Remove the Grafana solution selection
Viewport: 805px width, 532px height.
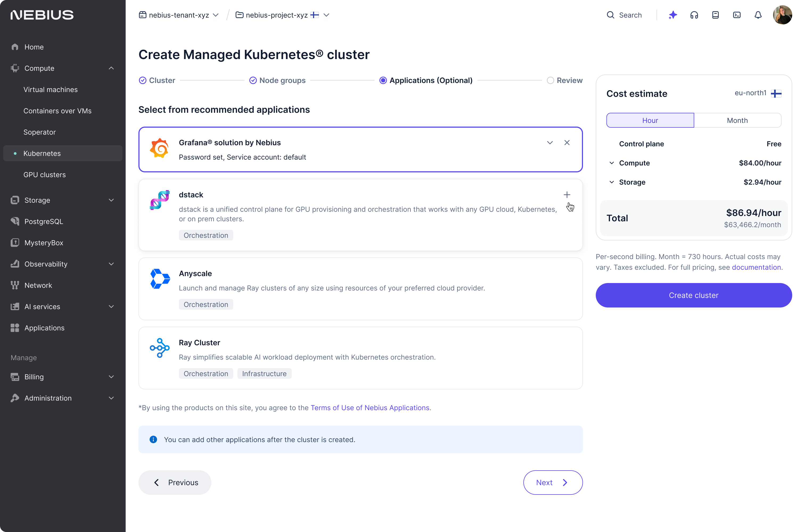(567, 143)
